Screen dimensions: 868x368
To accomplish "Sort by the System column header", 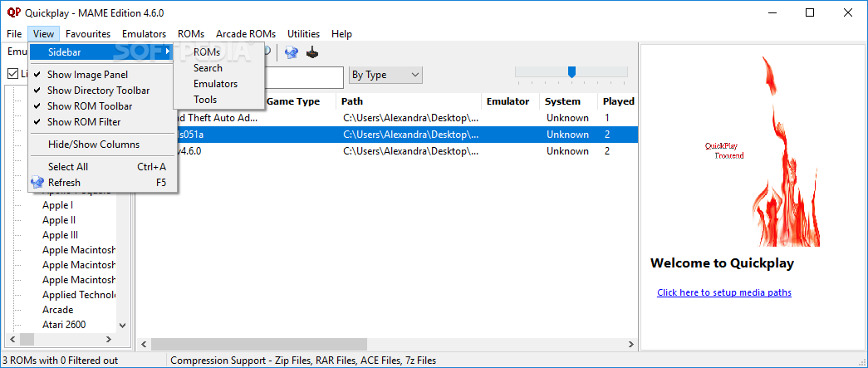I will coord(568,101).
